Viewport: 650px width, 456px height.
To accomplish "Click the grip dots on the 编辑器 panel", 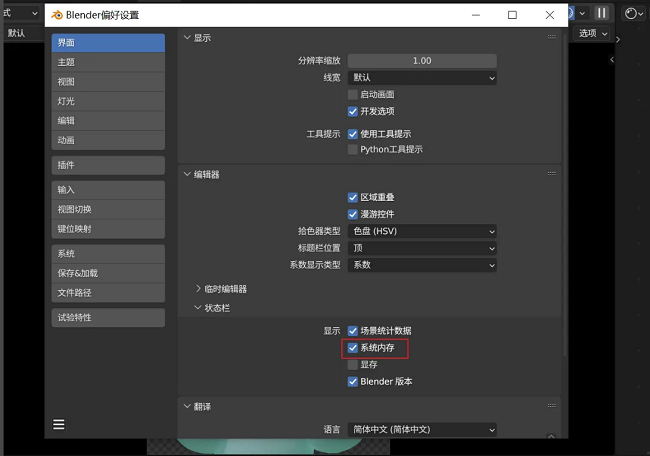I will click(x=551, y=174).
